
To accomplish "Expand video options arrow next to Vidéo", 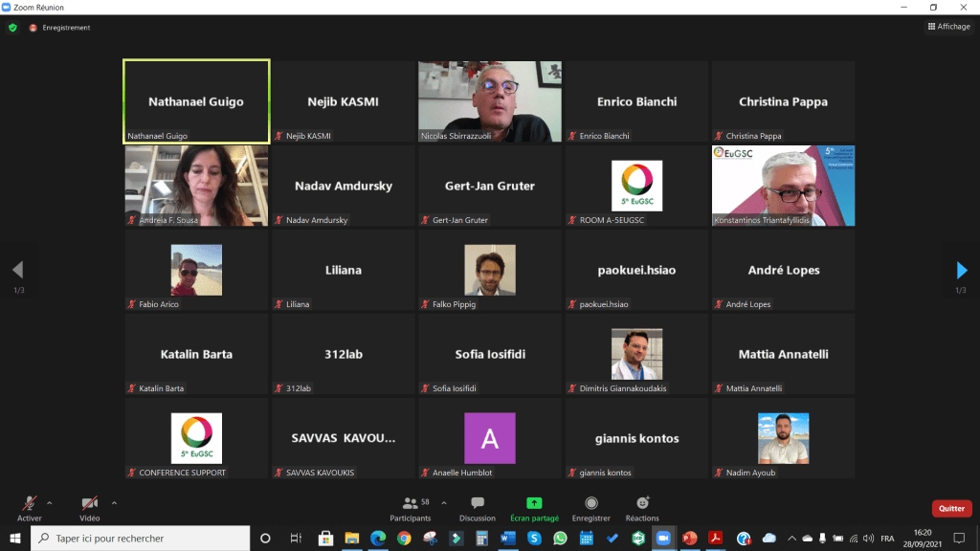I will pos(114,502).
